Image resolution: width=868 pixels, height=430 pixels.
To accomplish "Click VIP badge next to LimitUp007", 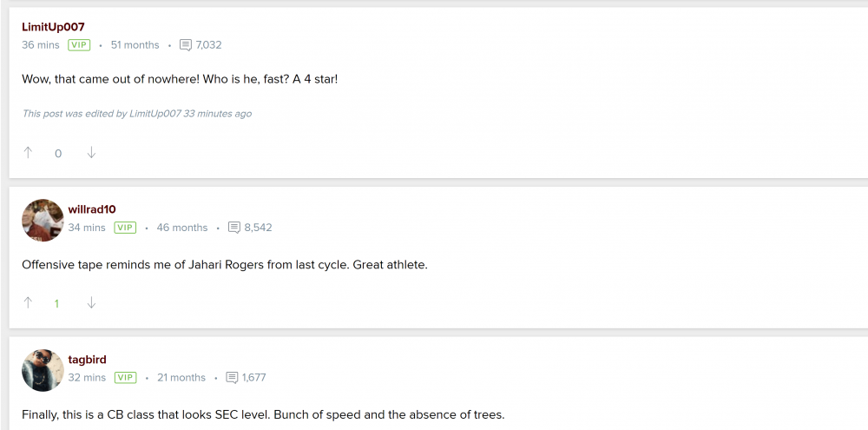I will click(79, 45).
